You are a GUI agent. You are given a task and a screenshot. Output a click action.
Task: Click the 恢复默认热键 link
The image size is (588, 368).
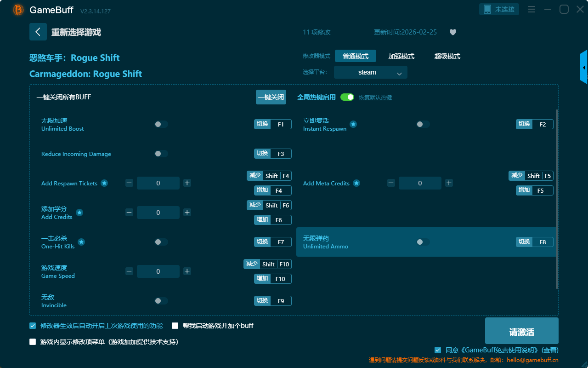point(375,98)
